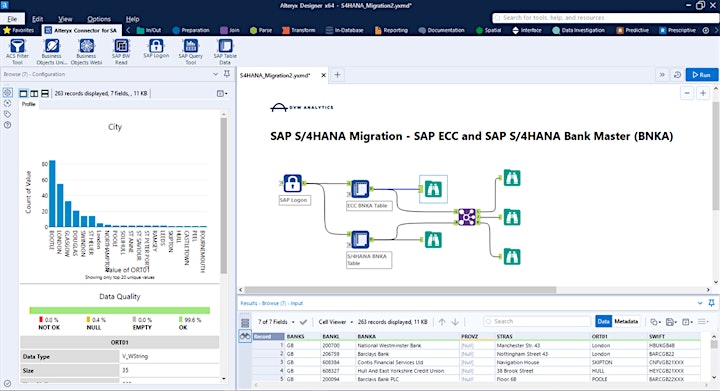Image resolution: width=720 pixels, height=391 pixels.
Task: Open the save results dropdown
Action: [x=671, y=322]
